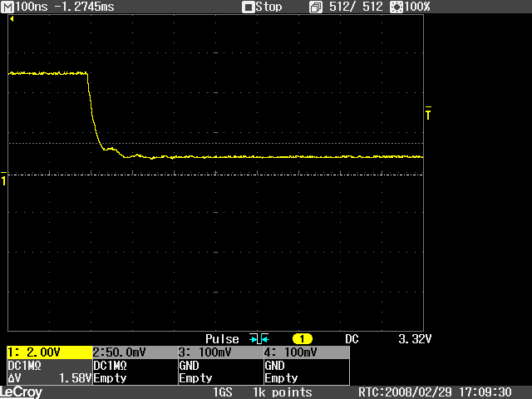Select the stacked-pages acquisition count icon
532x399 pixels.
(315, 7)
